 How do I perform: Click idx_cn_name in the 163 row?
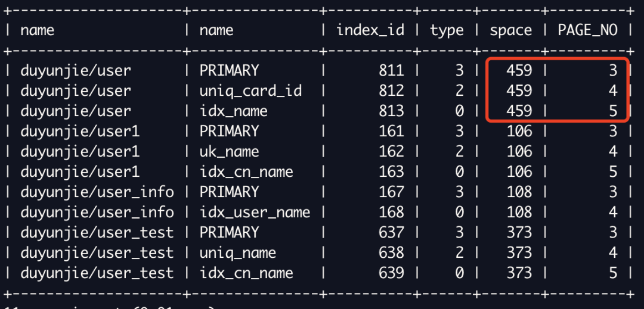[246, 173]
